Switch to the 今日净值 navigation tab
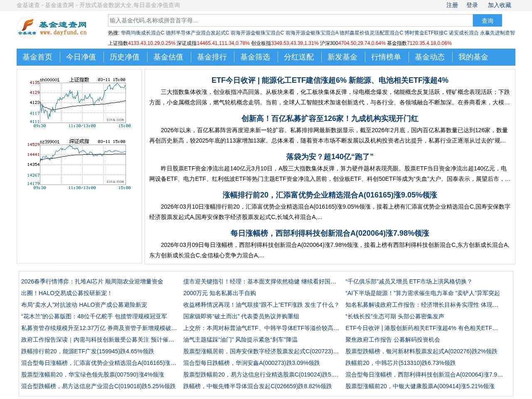Screen dimensions: 532x399 pos(81,57)
